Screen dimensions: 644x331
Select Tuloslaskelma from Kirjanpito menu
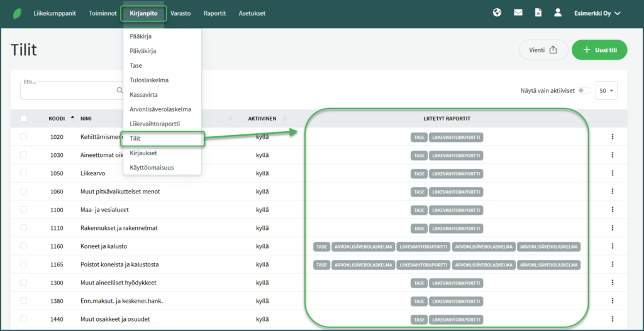click(x=148, y=80)
